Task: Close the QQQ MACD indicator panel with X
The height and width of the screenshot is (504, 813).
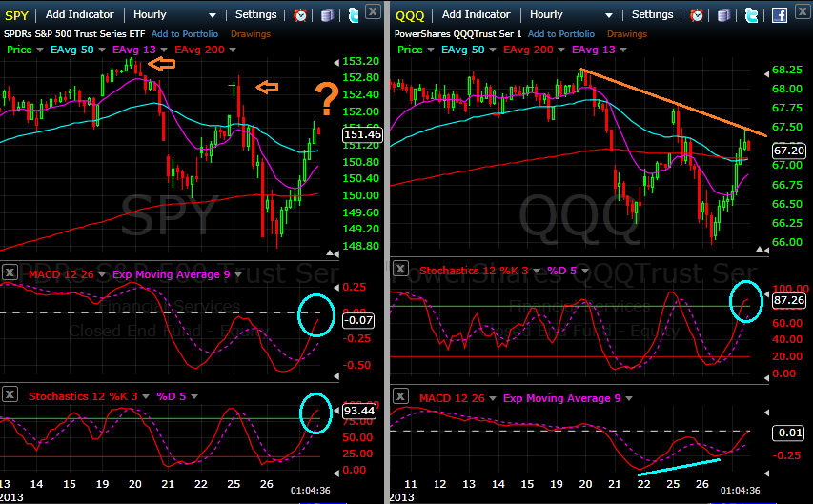Action: [400, 396]
